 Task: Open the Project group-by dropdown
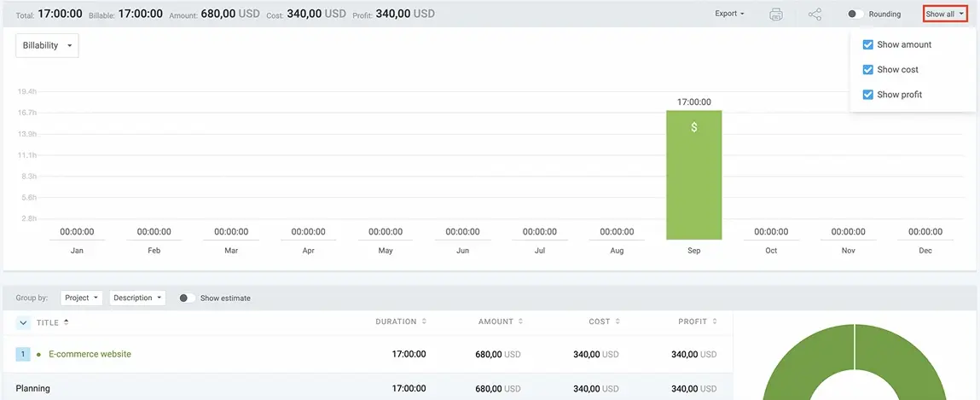click(x=82, y=299)
